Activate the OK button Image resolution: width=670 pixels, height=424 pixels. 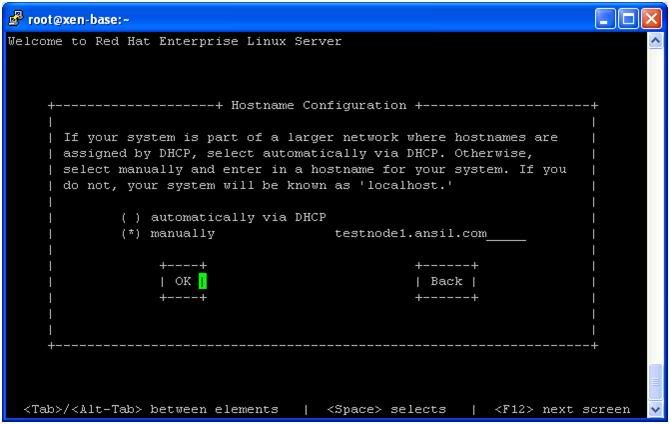(183, 281)
